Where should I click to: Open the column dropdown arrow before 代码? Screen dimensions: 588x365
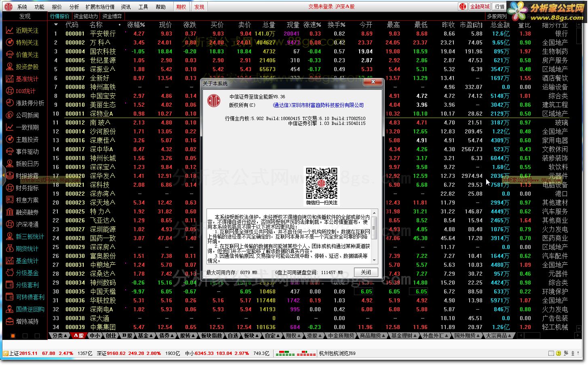(55, 25)
